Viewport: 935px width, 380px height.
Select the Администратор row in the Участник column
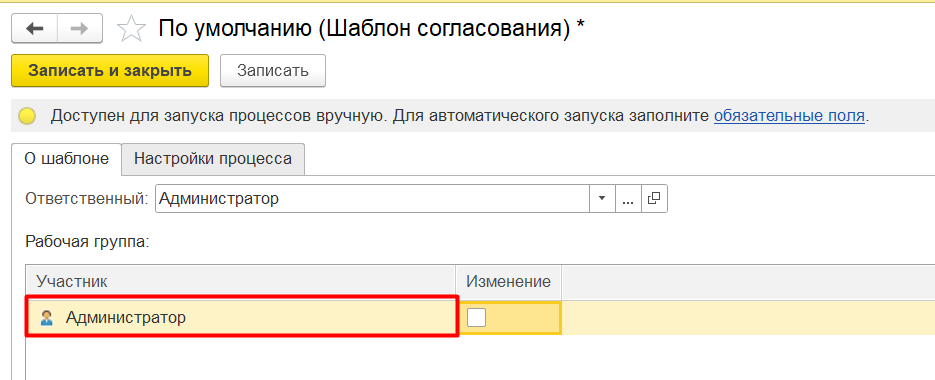pos(242,317)
